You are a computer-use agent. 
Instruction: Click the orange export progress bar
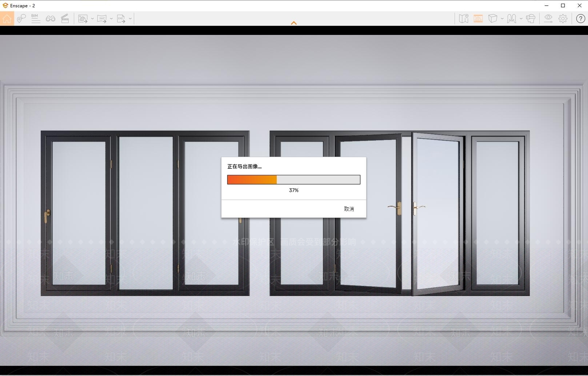294,179
